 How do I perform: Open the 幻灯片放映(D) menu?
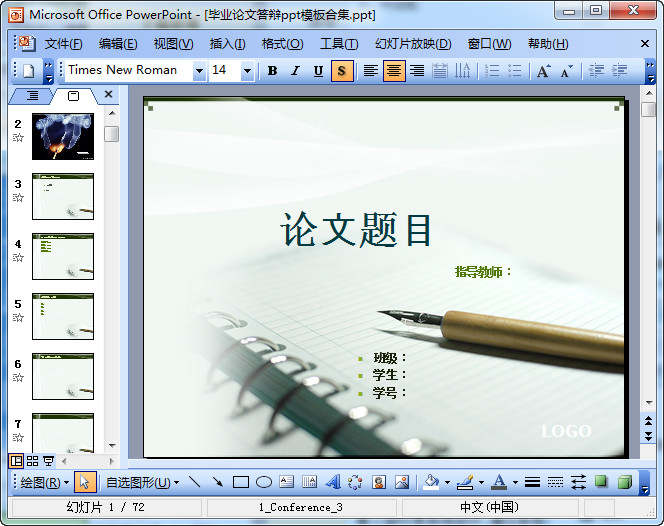[x=413, y=44]
